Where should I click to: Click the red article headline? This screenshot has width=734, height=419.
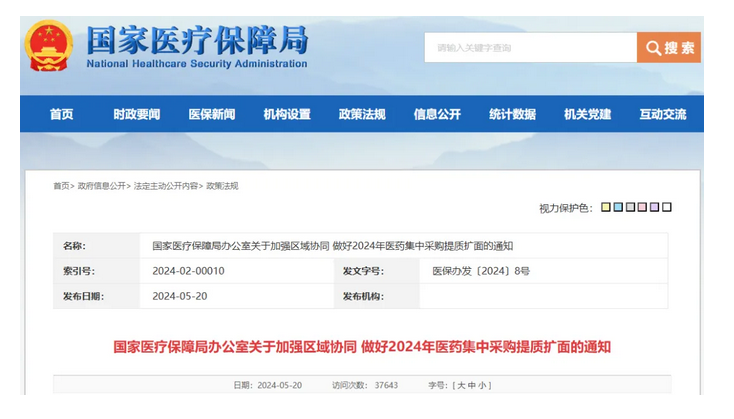(362, 347)
